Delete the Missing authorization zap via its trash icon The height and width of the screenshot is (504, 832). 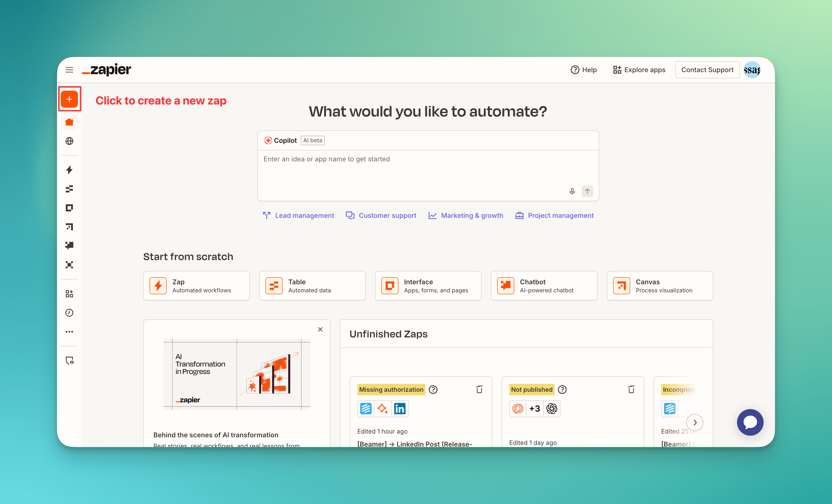479,389
